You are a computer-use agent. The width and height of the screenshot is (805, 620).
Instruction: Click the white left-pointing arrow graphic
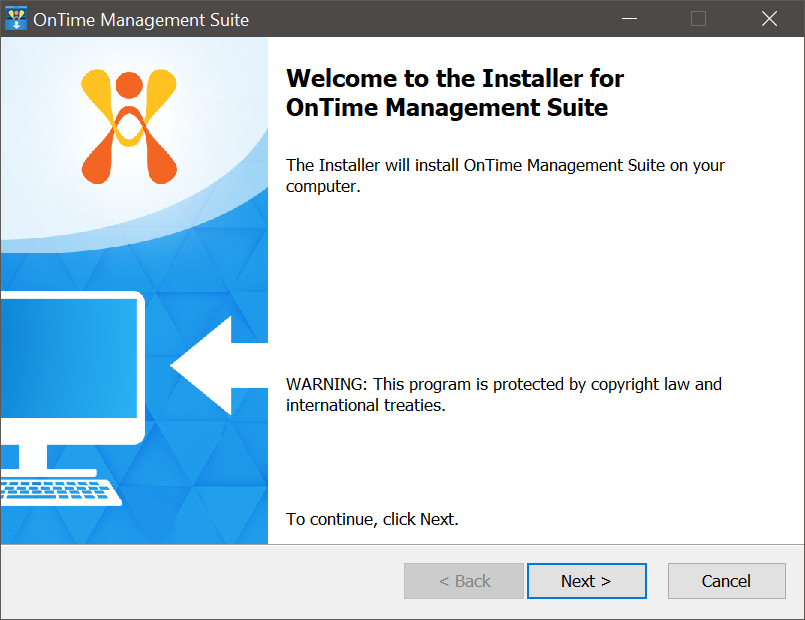click(x=219, y=365)
